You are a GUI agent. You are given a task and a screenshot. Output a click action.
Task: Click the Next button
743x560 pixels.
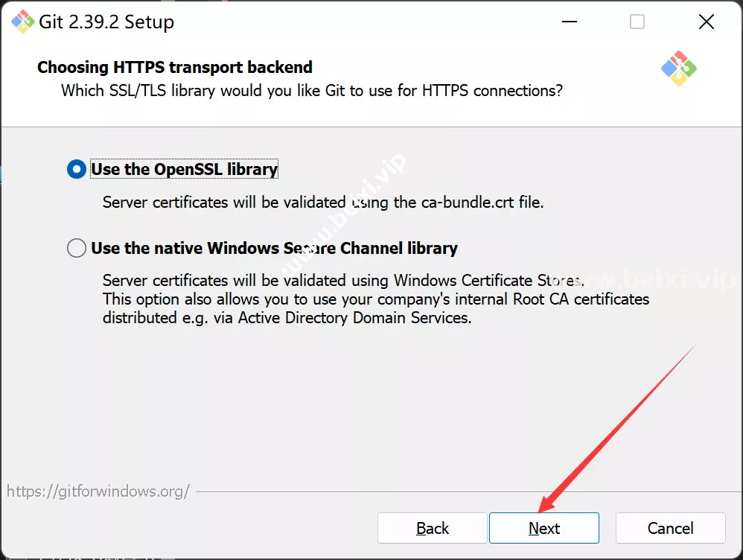tap(544, 528)
